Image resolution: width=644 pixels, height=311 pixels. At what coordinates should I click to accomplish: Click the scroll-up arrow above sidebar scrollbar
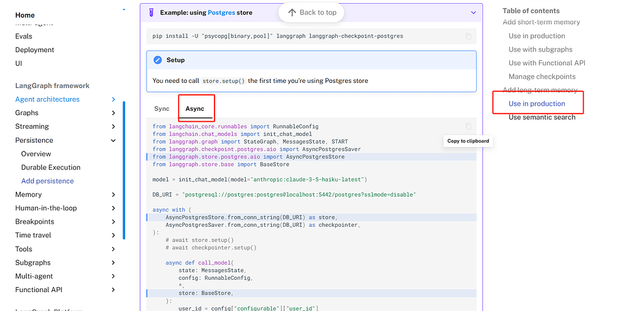pyautogui.click(x=124, y=9)
